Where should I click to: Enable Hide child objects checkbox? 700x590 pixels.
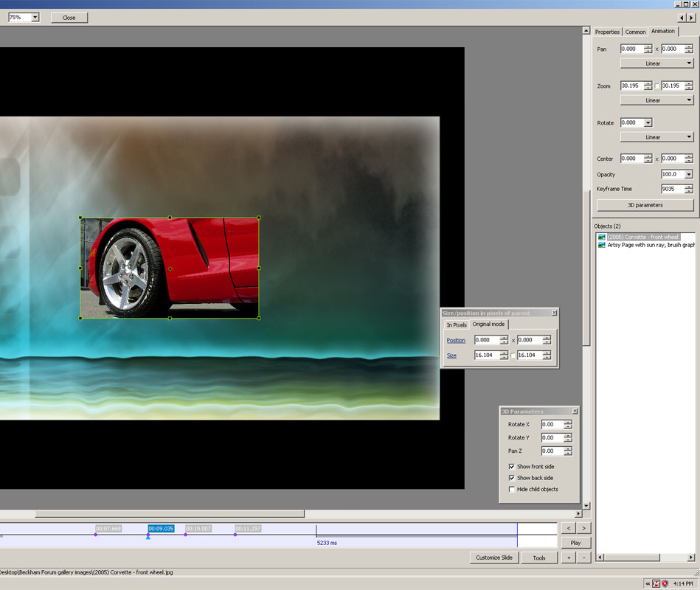tap(512, 490)
